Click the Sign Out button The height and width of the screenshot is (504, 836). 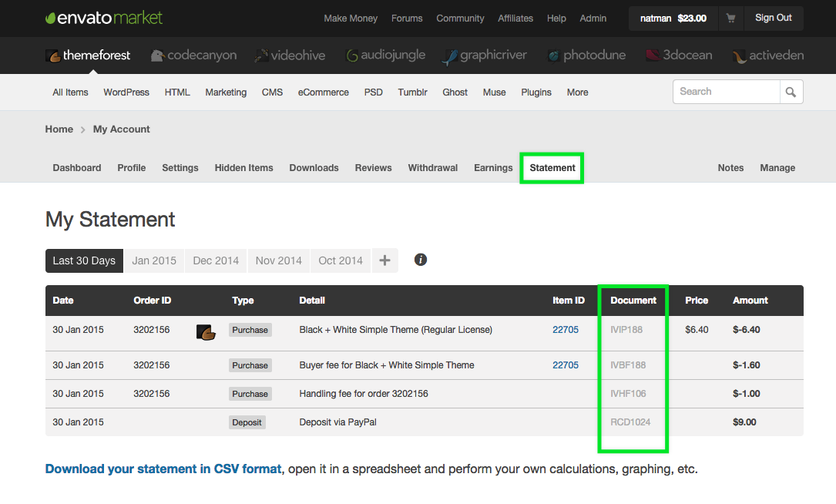[x=773, y=18]
